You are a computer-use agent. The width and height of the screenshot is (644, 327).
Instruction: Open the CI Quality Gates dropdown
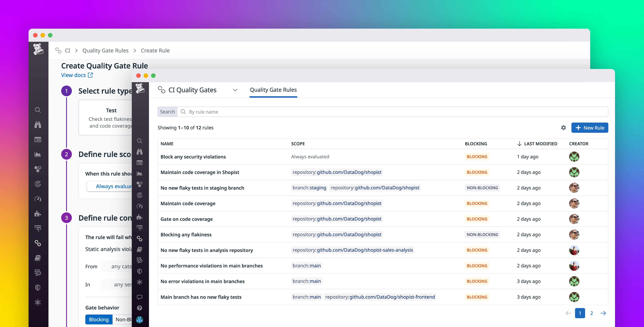pos(235,90)
